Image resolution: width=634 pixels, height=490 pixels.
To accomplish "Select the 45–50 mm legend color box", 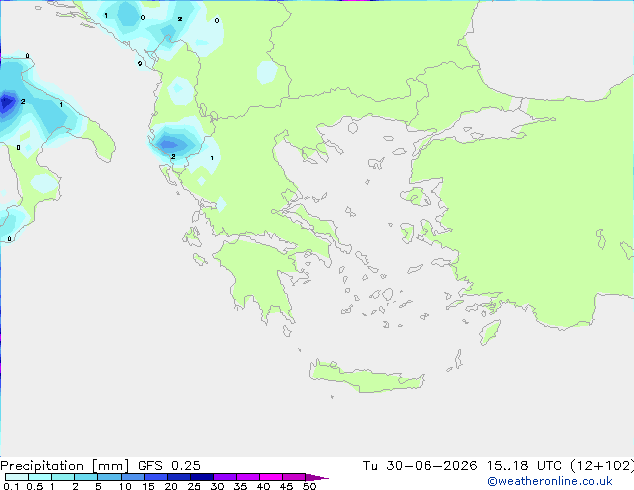I will 294,477.
